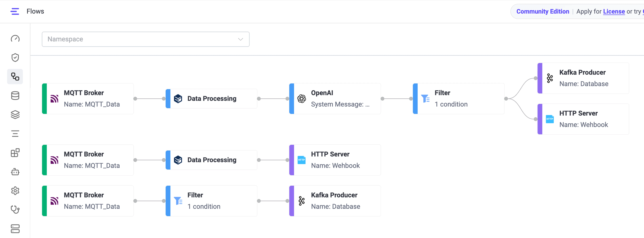Select the bottom-row Kafka Producer Database node

point(335,201)
